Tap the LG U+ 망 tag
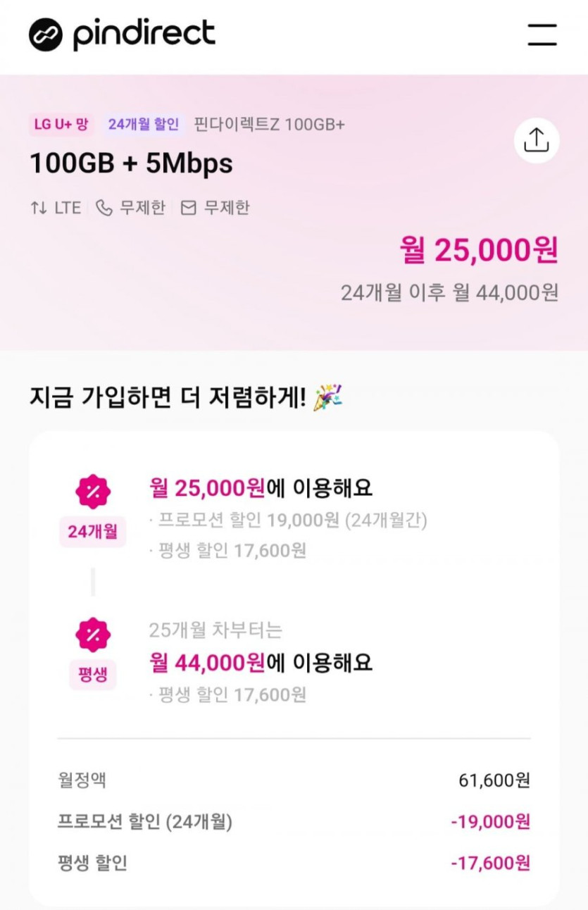The image size is (588, 910). 61,125
